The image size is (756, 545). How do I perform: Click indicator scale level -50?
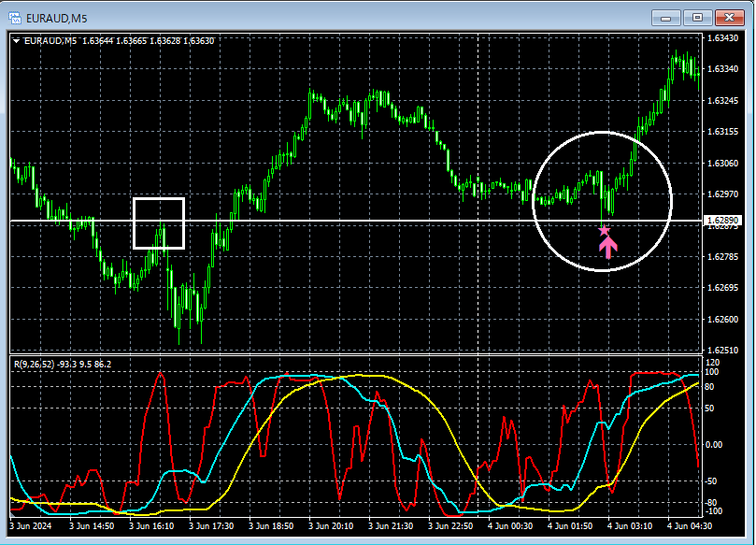(711, 480)
